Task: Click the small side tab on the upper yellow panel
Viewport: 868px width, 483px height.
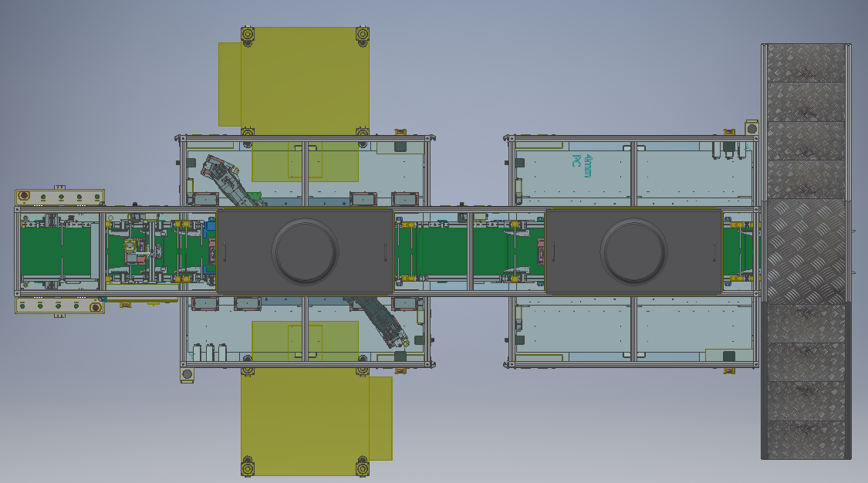Action: coord(229,84)
